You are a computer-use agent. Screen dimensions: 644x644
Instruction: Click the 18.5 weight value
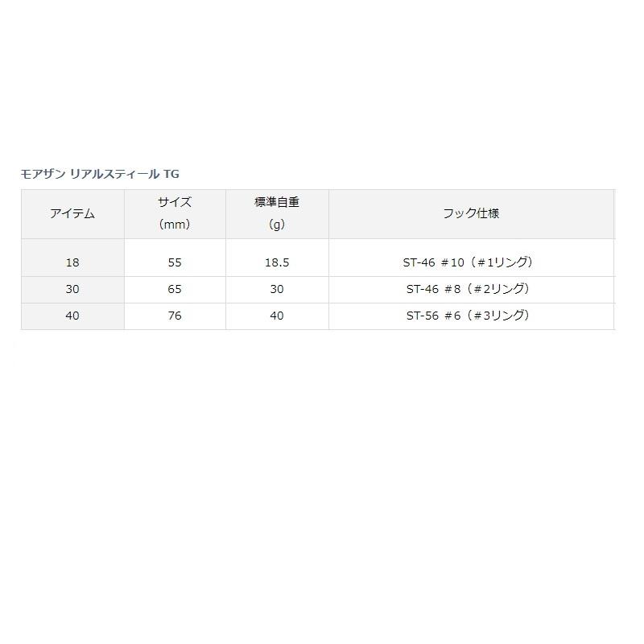pyautogui.click(x=277, y=262)
